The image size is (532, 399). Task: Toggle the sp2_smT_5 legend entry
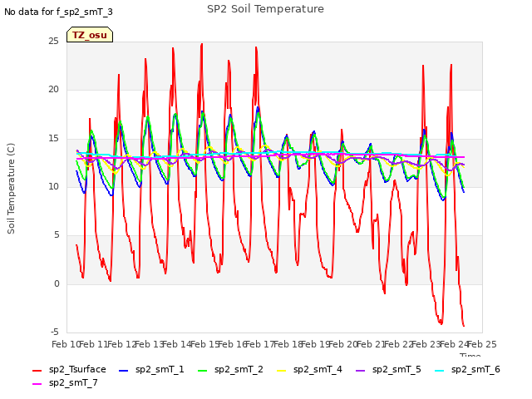click(388, 369)
